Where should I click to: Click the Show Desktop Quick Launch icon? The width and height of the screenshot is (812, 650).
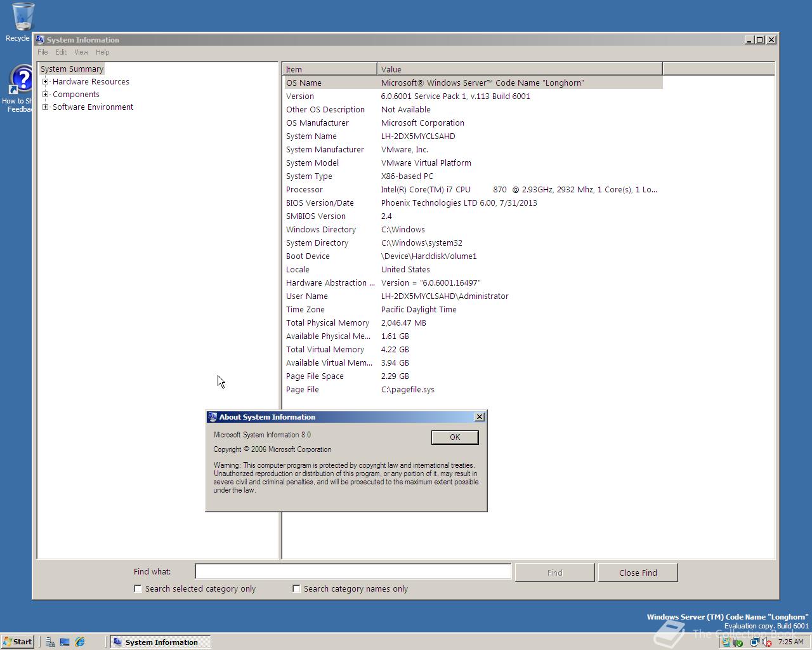click(65, 642)
